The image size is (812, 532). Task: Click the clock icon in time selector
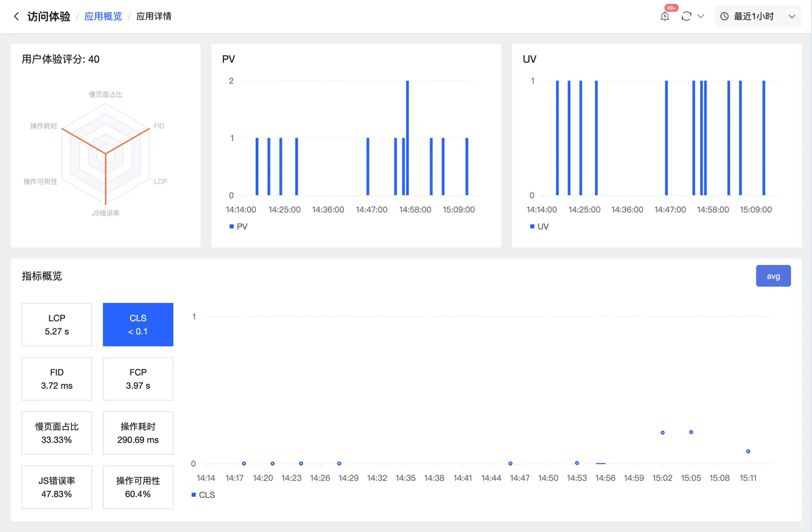coord(724,16)
